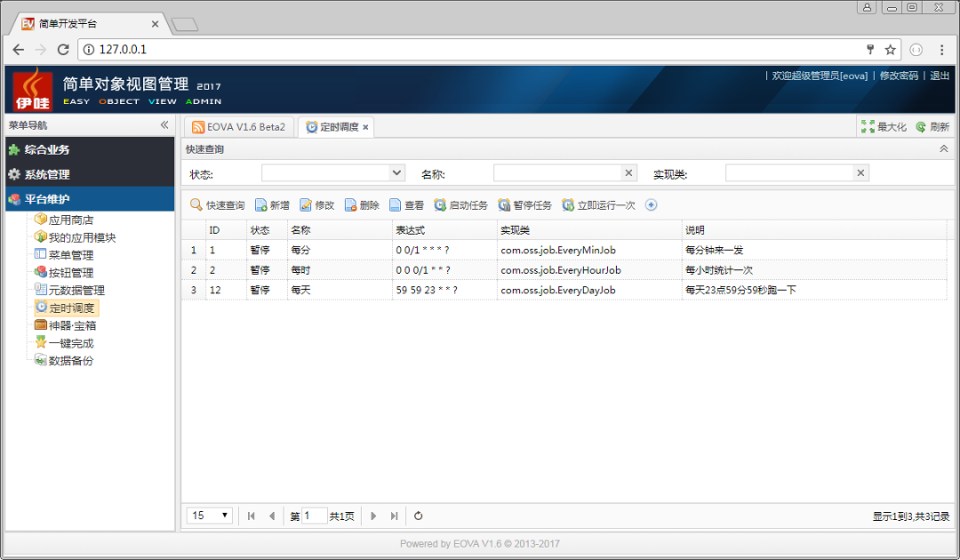Collapse the 菜单导航 sidebar
Viewport: 960px width, 560px height.
[164, 125]
